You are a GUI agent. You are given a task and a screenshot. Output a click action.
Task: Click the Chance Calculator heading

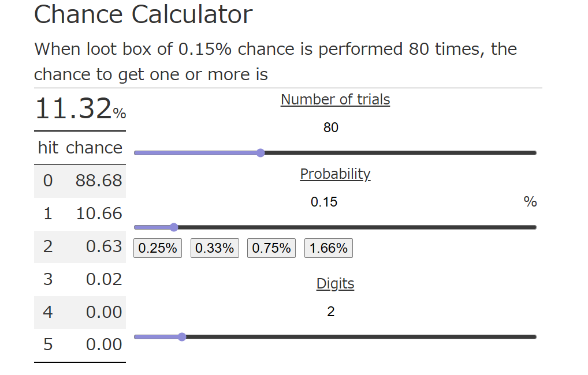click(x=143, y=14)
